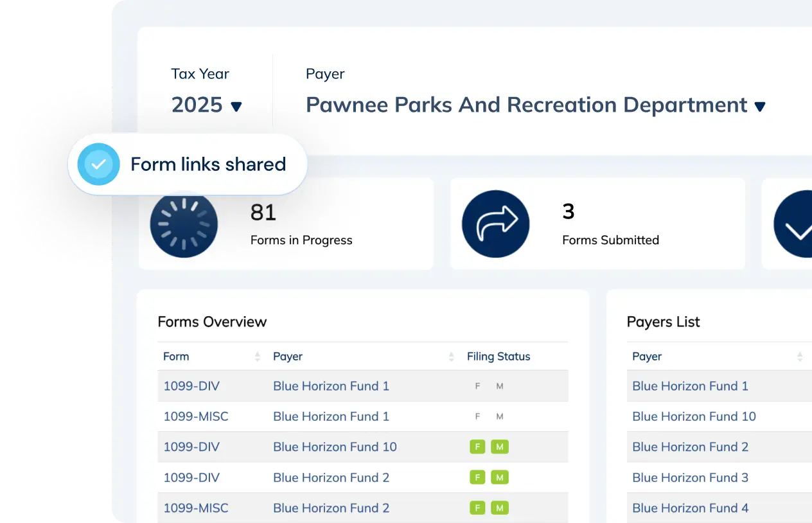This screenshot has width=812, height=523.
Task: Open Blue Horizon Fund 2 in Payers List
Action: (690, 447)
